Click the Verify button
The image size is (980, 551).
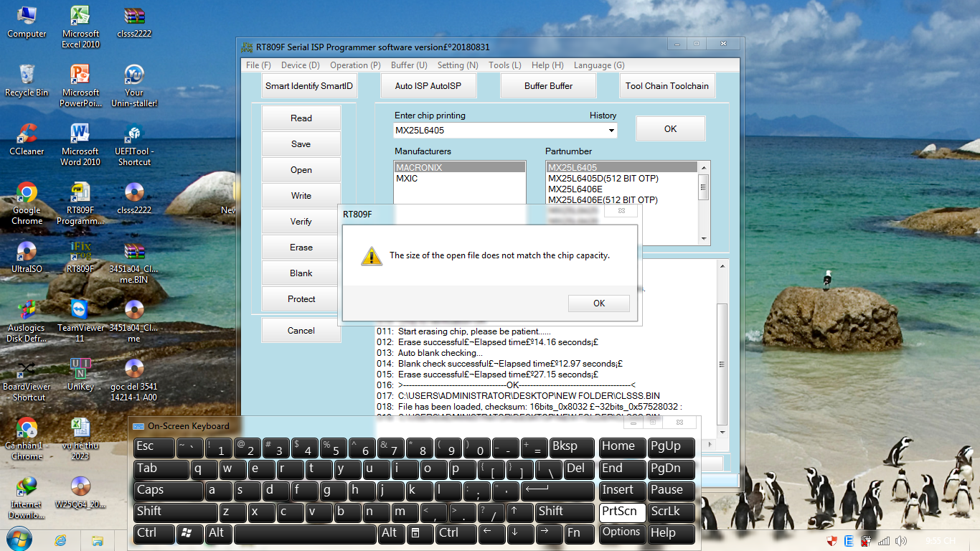[x=301, y=222]
